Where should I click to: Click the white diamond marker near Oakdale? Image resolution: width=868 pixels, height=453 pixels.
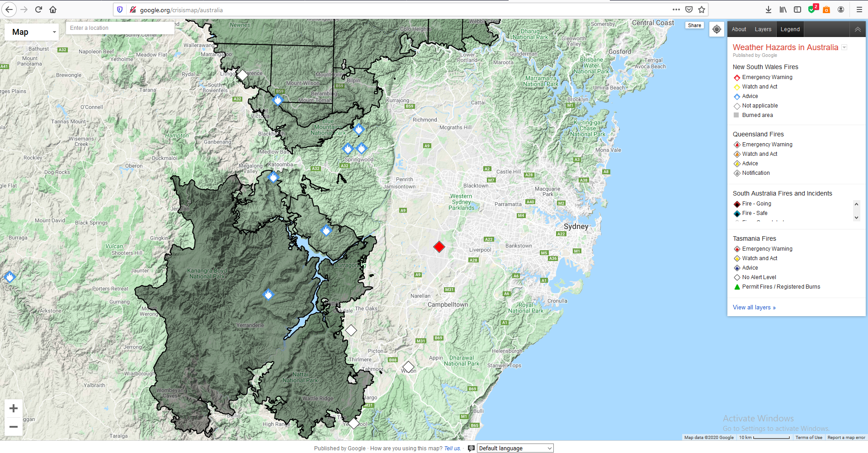click(351, 331)
